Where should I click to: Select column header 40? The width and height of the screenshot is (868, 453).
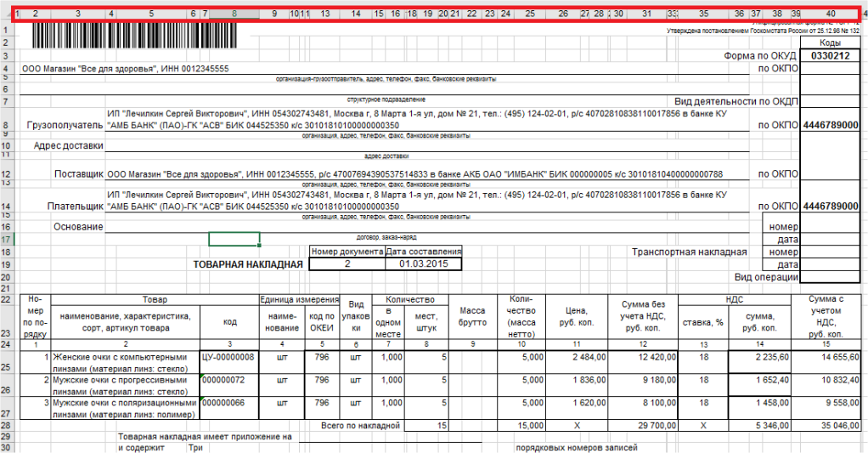pyautogui.click(x=831, y=14)
